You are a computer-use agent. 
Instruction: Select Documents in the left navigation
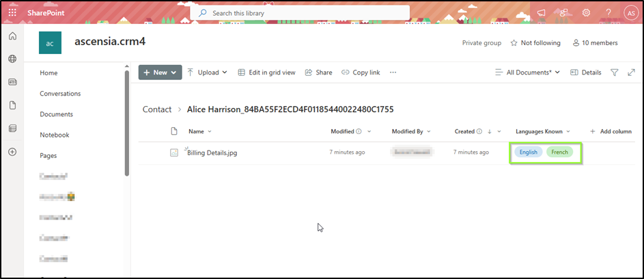pyautogui.click(x=56, y=114)
